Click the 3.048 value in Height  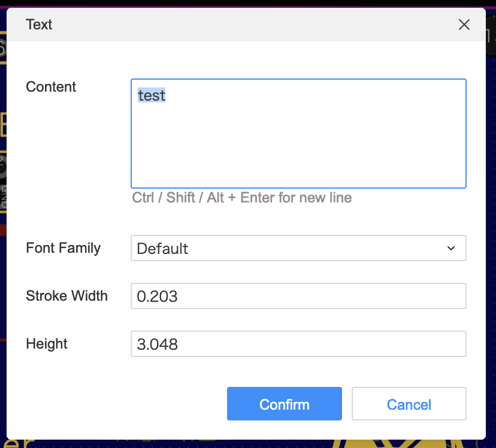pos(158,344)
